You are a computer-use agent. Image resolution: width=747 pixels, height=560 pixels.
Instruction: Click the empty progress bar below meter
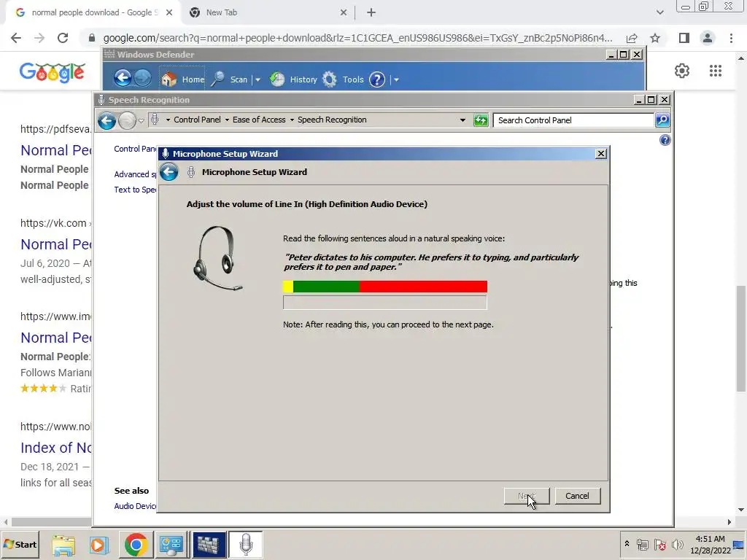[x=385, y=303]
